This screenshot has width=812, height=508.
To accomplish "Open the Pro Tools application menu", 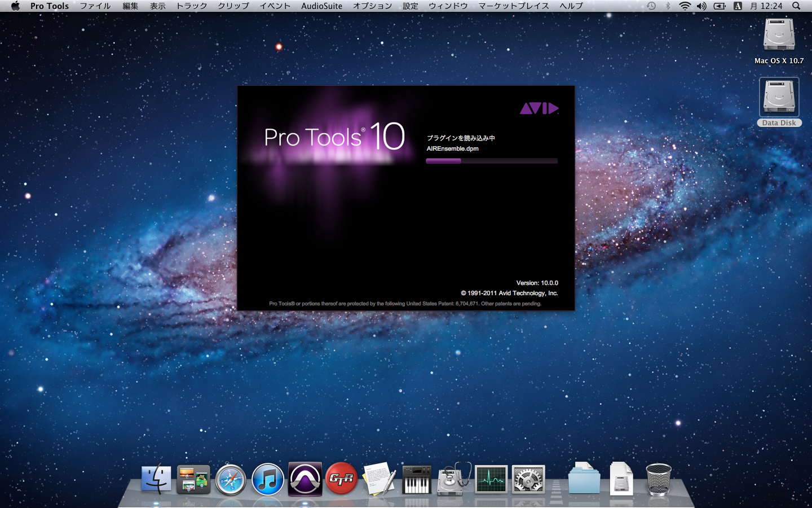I will (x=50, y=6).
